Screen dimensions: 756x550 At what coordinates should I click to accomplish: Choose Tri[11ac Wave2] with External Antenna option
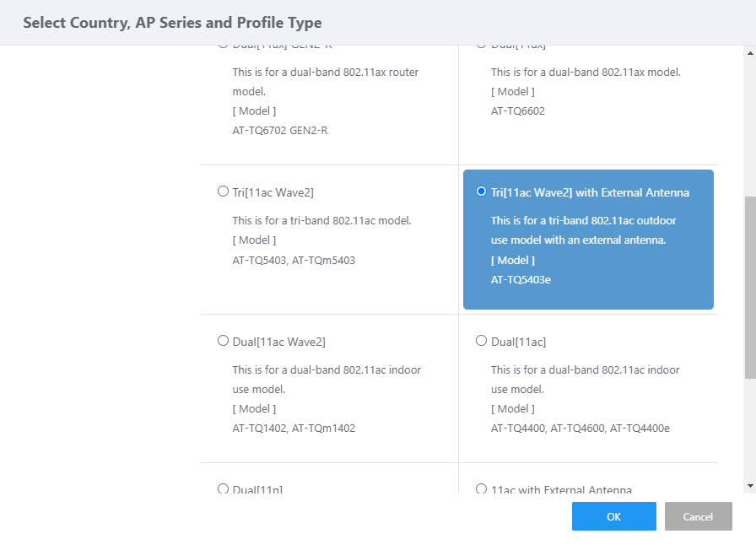click(x=482, y=192)
